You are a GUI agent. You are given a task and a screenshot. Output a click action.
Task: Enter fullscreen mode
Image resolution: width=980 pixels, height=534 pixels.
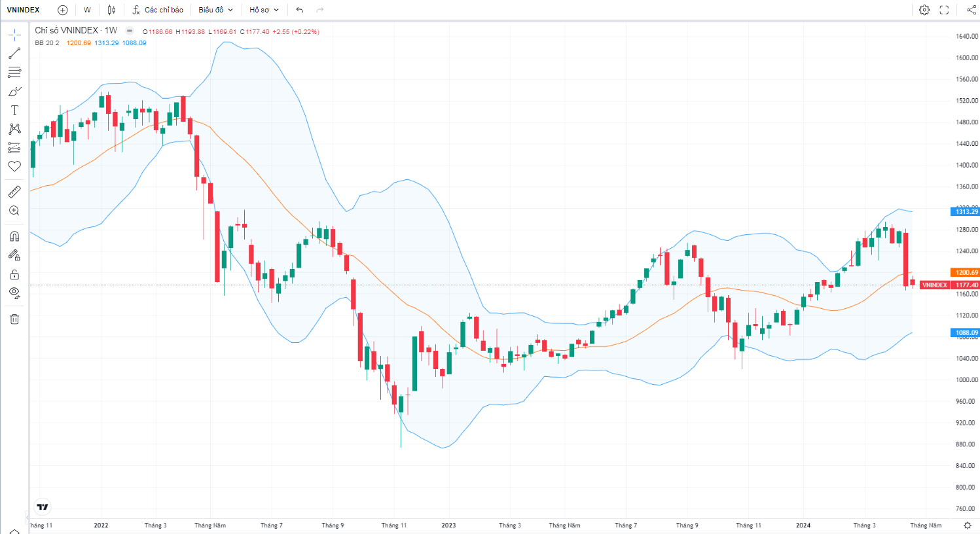coord(944,10)
